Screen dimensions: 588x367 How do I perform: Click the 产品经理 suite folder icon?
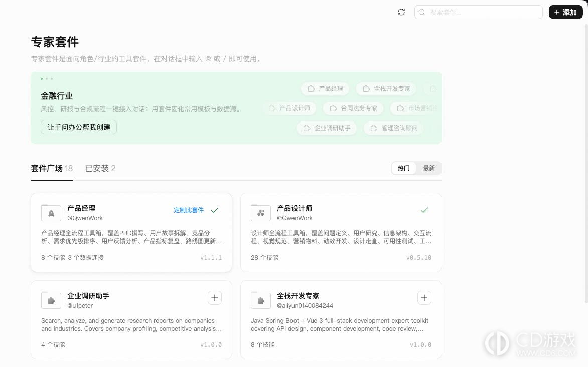51,213
